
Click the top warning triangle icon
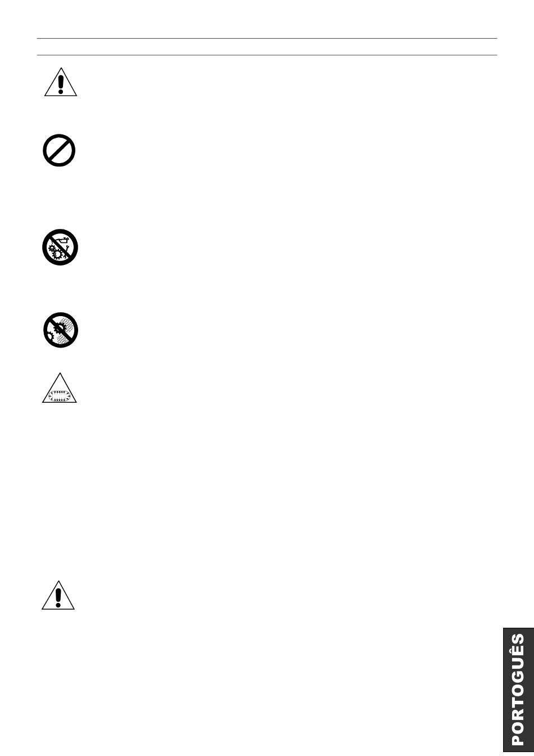[61, 83]
